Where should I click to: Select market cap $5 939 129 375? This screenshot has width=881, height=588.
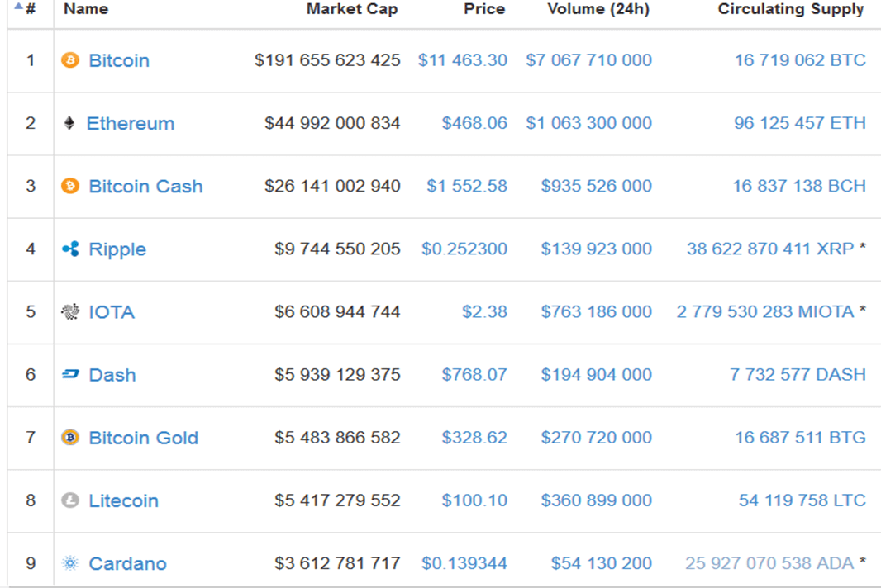(x=338, y=375)
